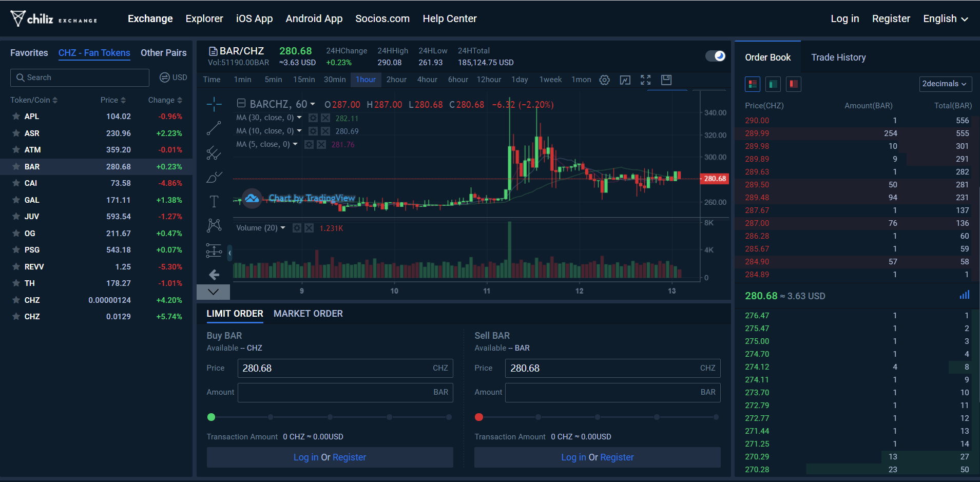
Task: Favorite the ASR token star
Action: (x=16, y=133)
